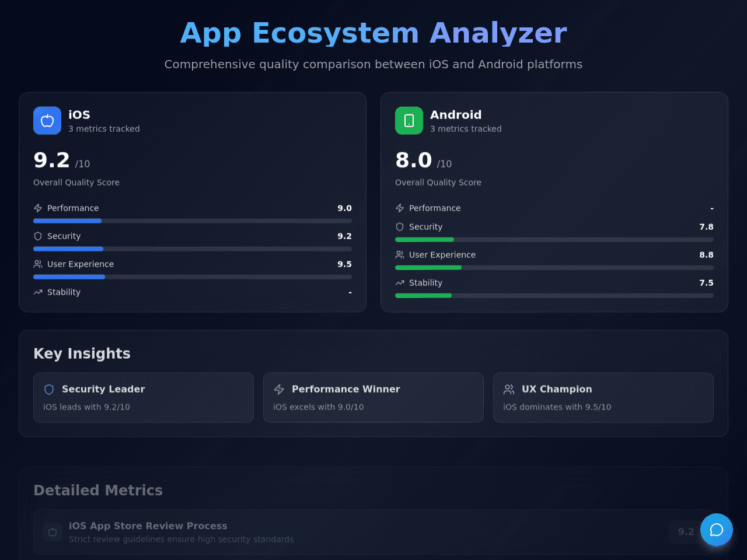The width and height of the screenshot is (747, 560).
Task: Click the iOS User Experience progress bar
Action: (193, 277)
